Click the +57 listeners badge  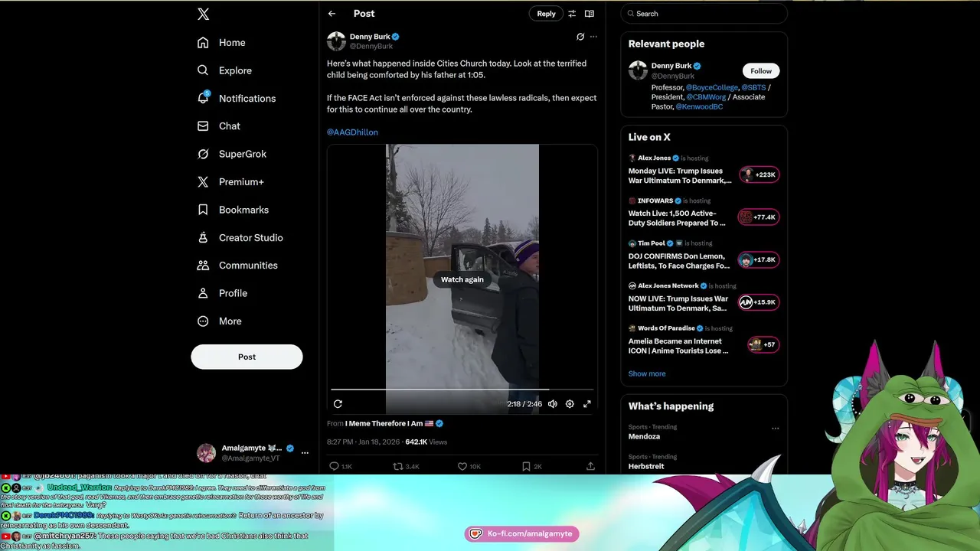(763, 344)
